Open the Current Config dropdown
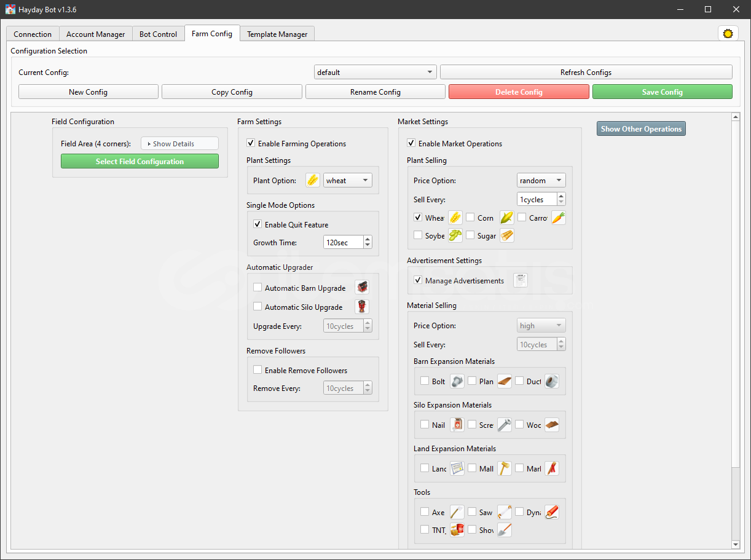Viewport: 751px width, 560px height. (375, 73)
